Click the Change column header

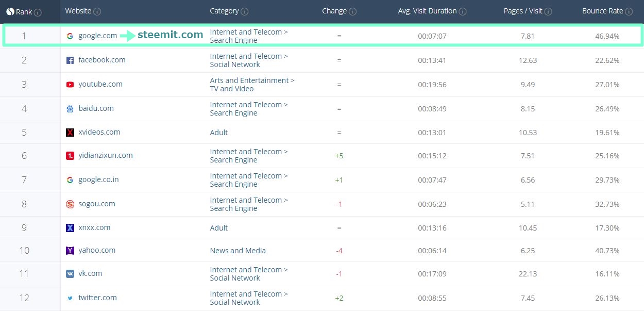[334, 11]
